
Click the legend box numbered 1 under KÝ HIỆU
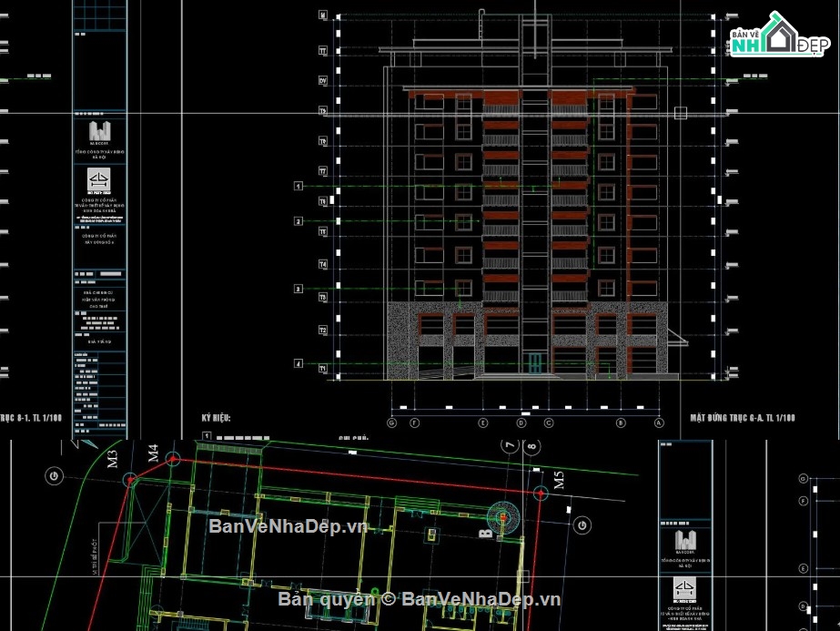point(207,436)
